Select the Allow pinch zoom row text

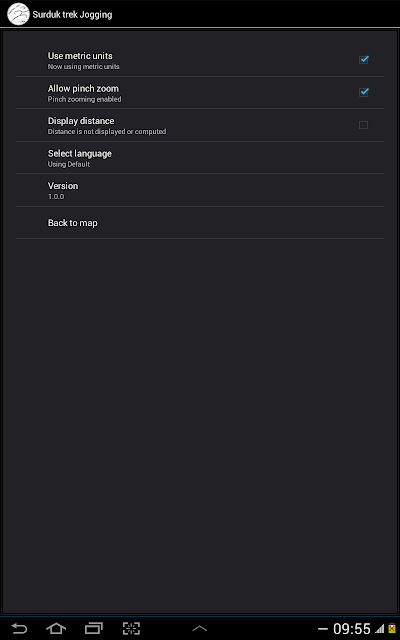point(83,89)
